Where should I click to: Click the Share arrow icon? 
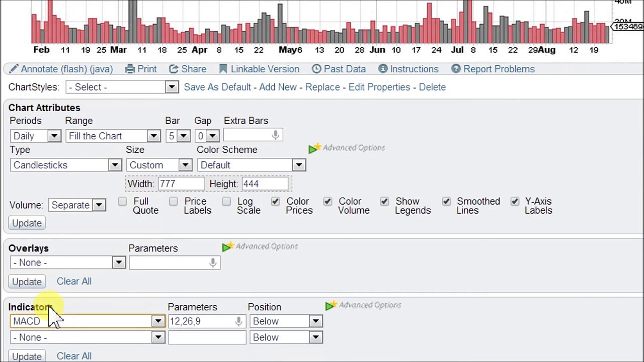(174, 69)
